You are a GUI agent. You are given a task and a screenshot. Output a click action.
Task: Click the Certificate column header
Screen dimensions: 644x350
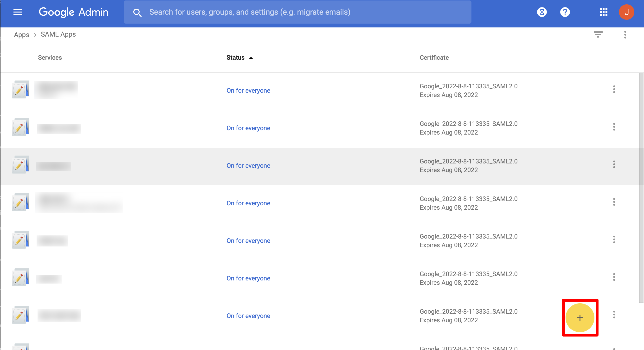tap(434, 58)
